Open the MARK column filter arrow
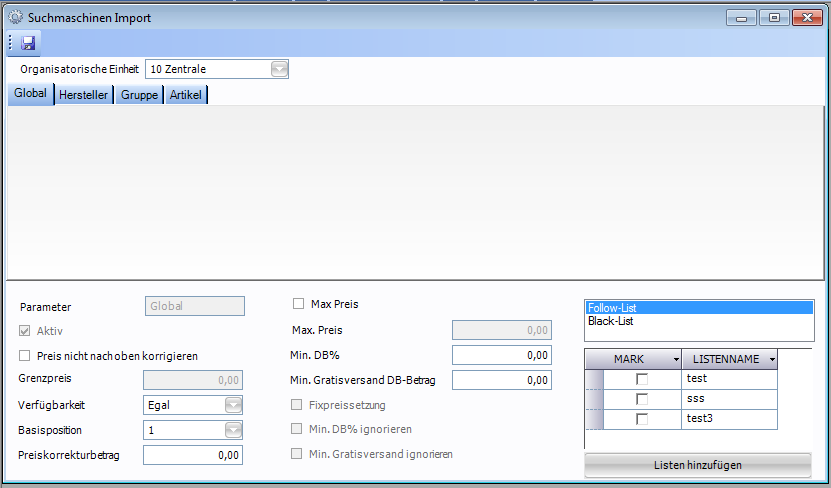831x488 pixels. pyautogui.click(x=675, y=359)
